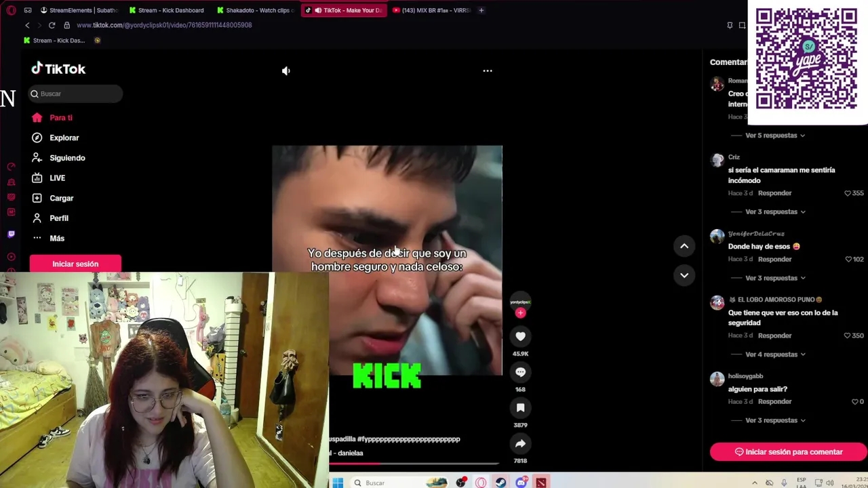
Task: Open the Para ti feed
Action: coord(52,118)
